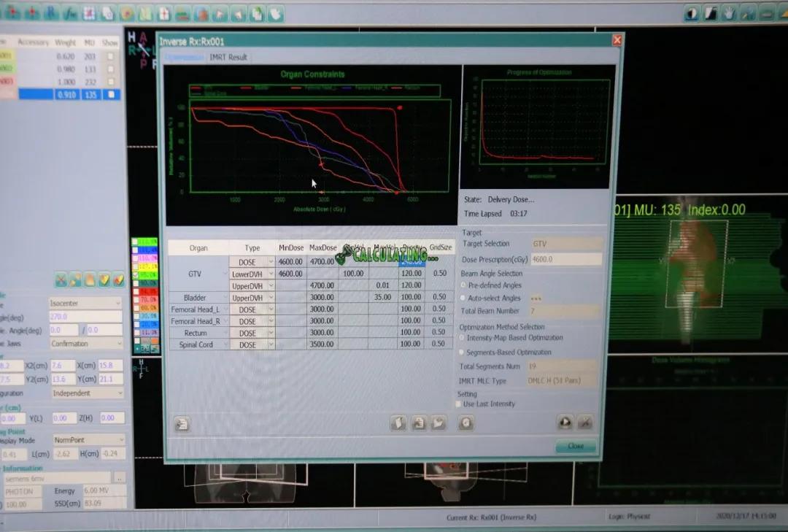Viewport: 788px width, 532px height.
Task: Toggle Show checkbox for the 135 MU beam
Action: point(111,94)
